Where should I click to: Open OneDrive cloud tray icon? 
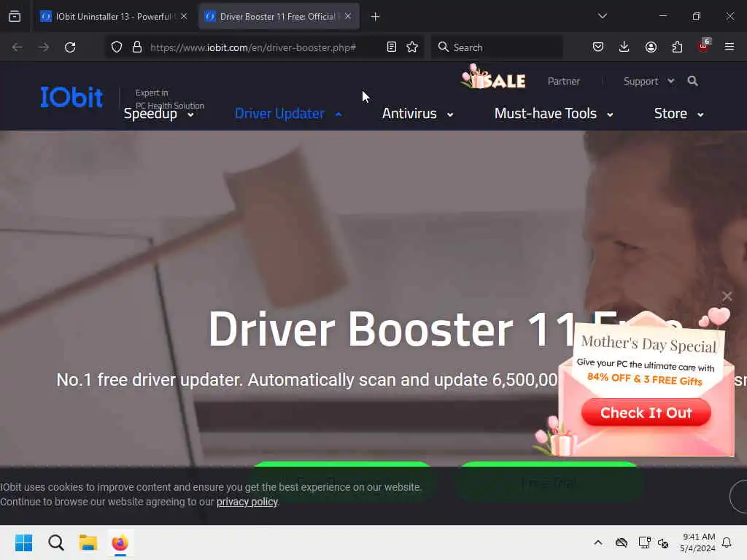point(622,542)
